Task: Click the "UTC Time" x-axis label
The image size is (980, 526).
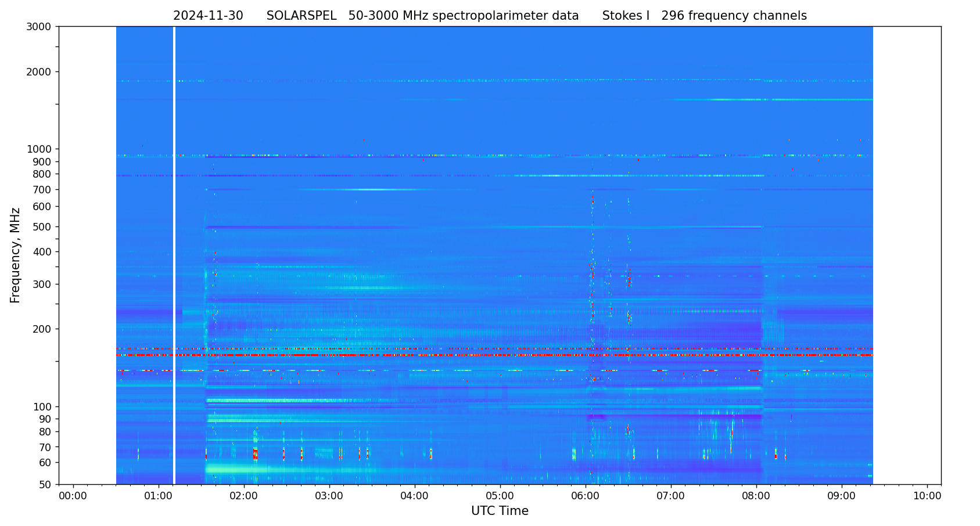Action: click(x=500, y=511)
